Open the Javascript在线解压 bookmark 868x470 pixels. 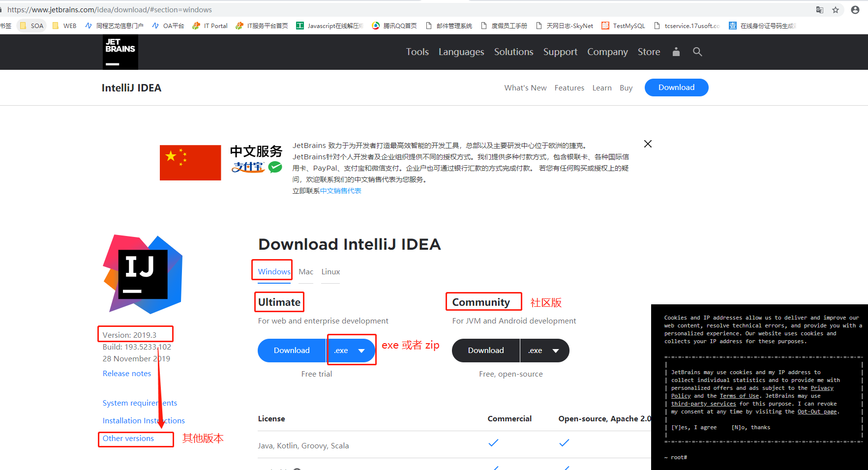329,26
